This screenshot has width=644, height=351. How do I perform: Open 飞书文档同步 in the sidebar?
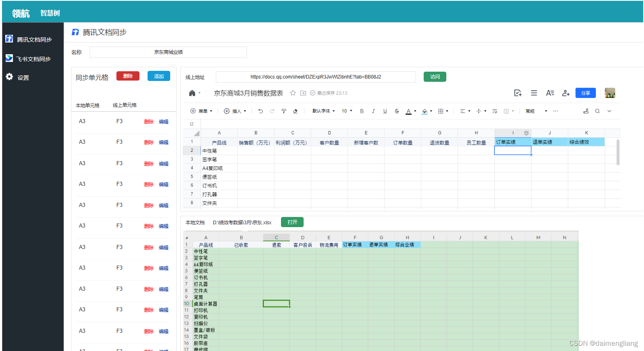pyautogui.click(x=33, y=59)
